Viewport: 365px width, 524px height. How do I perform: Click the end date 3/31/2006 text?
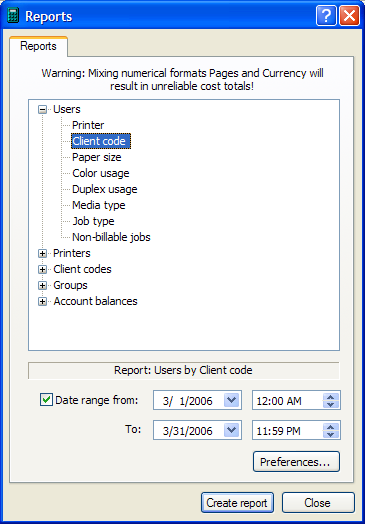(188, 431)
